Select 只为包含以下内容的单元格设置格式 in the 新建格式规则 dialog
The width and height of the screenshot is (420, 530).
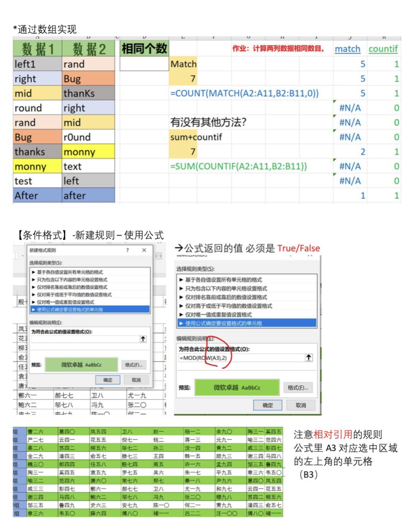[x=90, y=279]
